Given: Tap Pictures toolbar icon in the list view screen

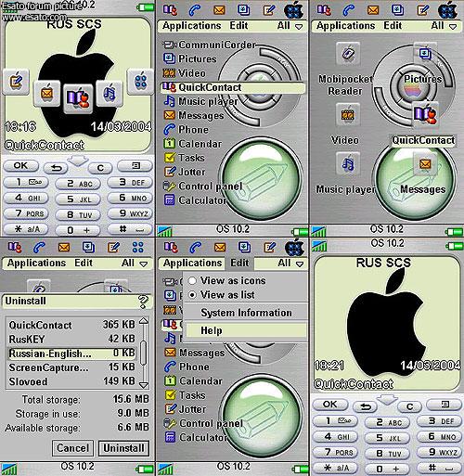Looking at the screenshot, I should (243, 10).
